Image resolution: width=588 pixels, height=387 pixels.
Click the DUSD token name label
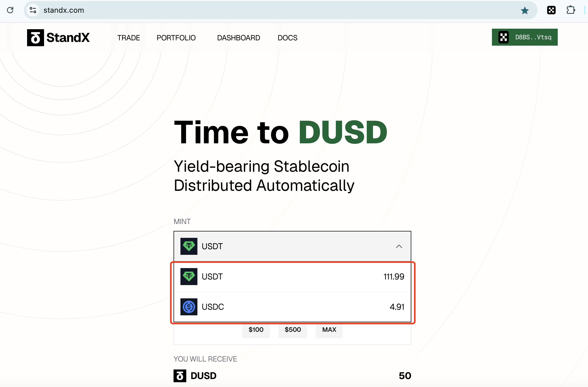pos(204,376)
